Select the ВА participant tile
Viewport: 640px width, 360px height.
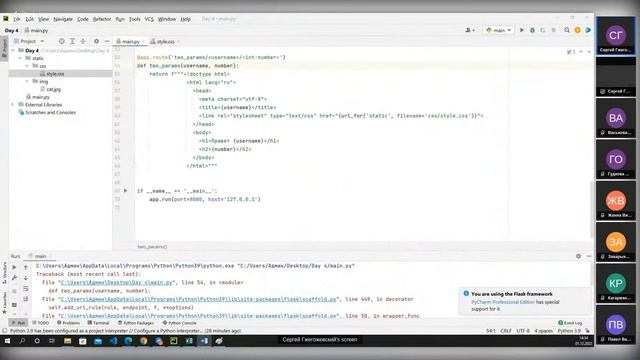tap(616, 118)
